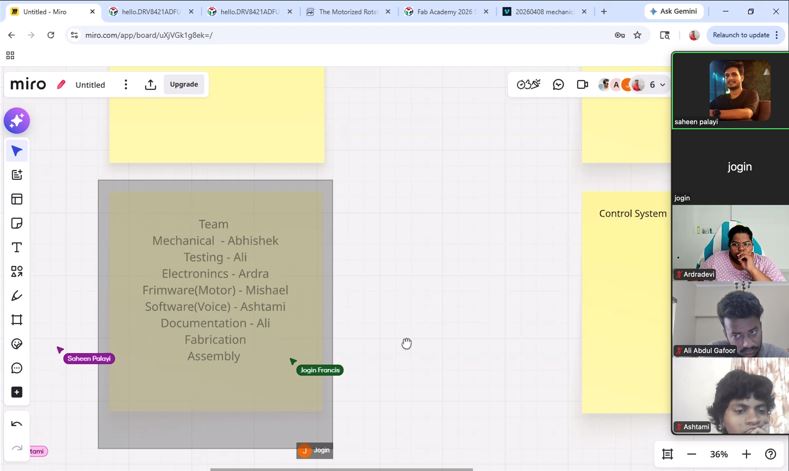The height and width of the screenshot is (471, 789).
Task: Open the help question mark
Action: 770,454
